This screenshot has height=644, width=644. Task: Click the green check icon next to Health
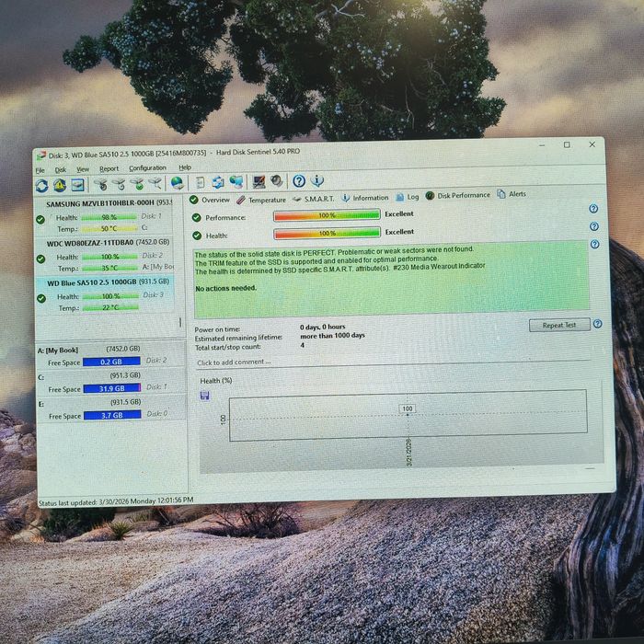[x=197, y=236]
